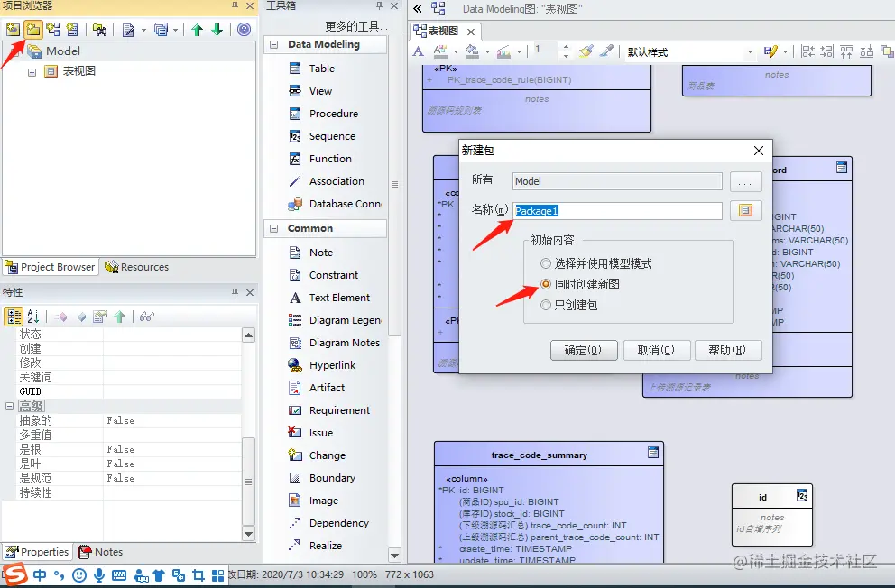The image size is (895, 588).
Task: Click the 名称 Package1 name field
Action: click(617, 211)
